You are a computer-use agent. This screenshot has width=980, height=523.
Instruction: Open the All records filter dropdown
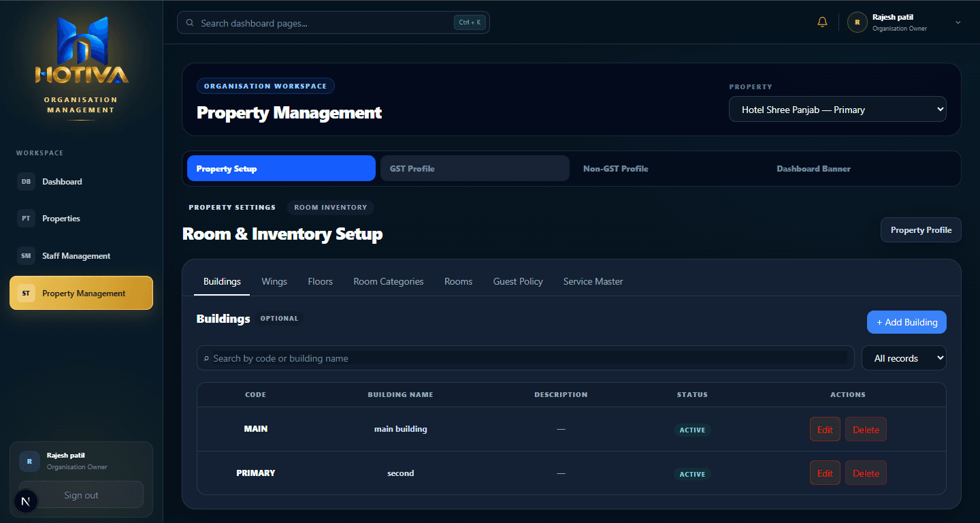click(904, 358)
